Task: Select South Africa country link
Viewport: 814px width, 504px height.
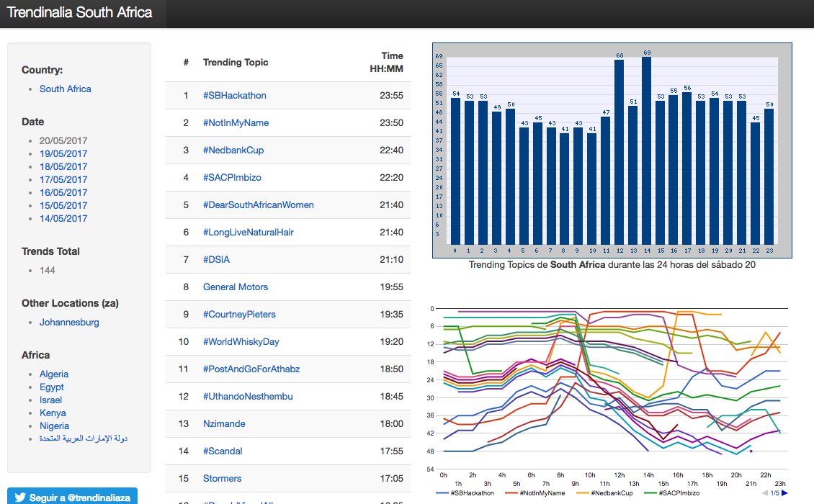Action: tap(66, 89)
